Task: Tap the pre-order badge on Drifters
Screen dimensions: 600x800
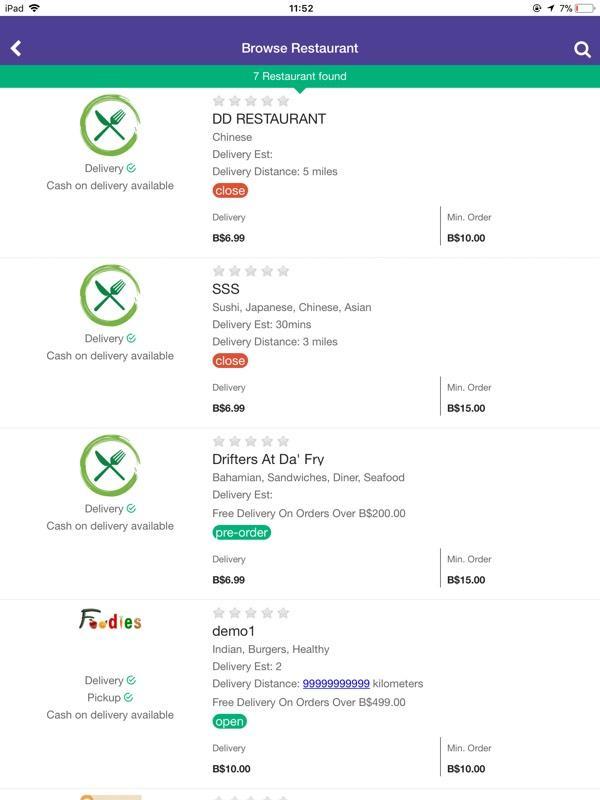Action: 241,532
